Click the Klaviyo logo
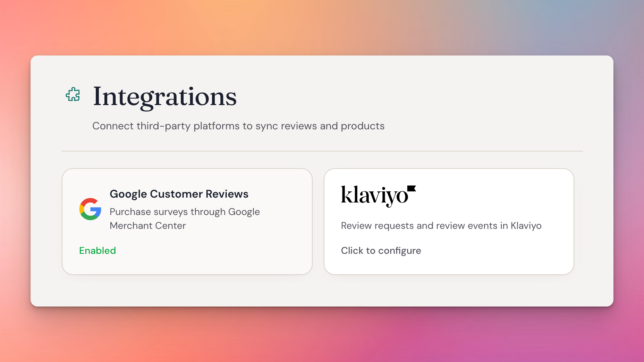 378,196
